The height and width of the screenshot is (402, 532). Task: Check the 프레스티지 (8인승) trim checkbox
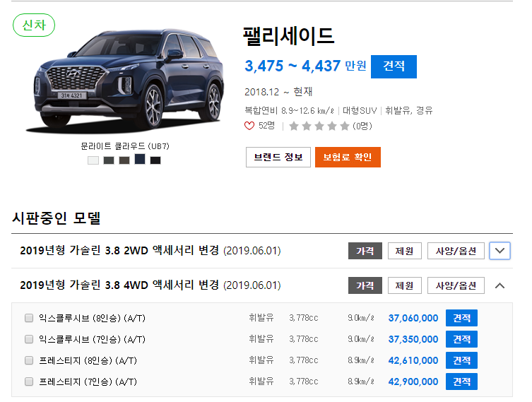(x=29, y=360)
